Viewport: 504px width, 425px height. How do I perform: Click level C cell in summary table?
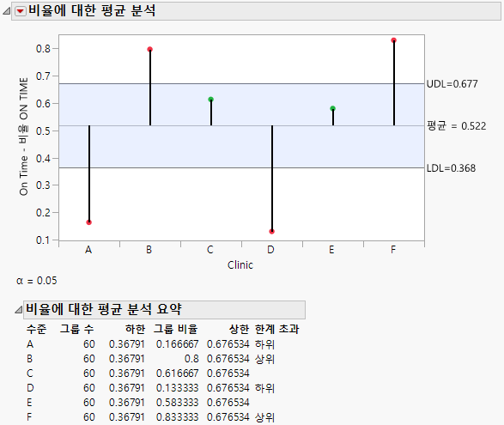[x=30, y=373]
